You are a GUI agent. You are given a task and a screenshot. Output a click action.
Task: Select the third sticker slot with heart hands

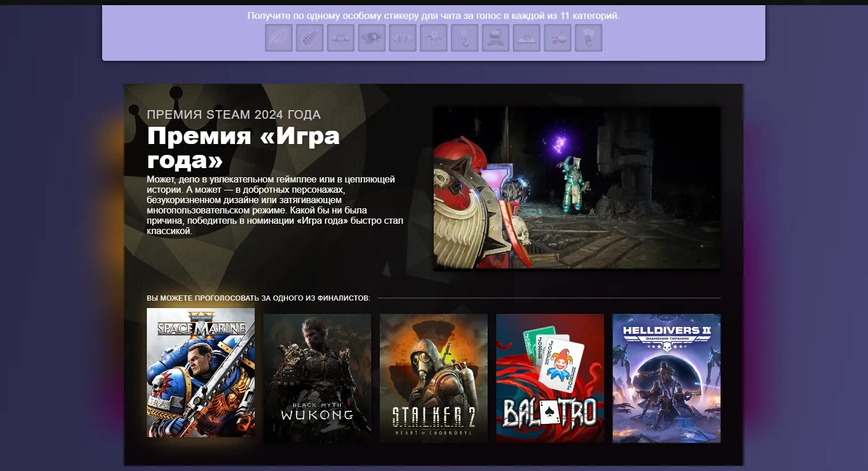tap(341, 38)
